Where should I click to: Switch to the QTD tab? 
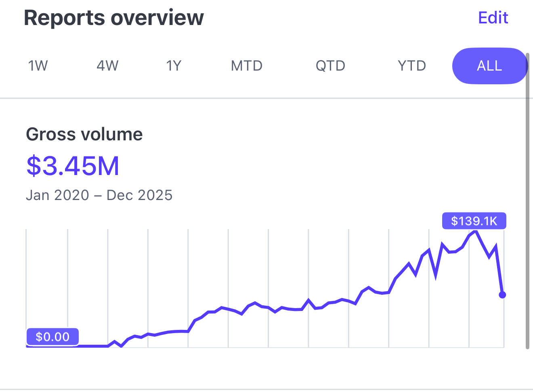coord(330,66)
